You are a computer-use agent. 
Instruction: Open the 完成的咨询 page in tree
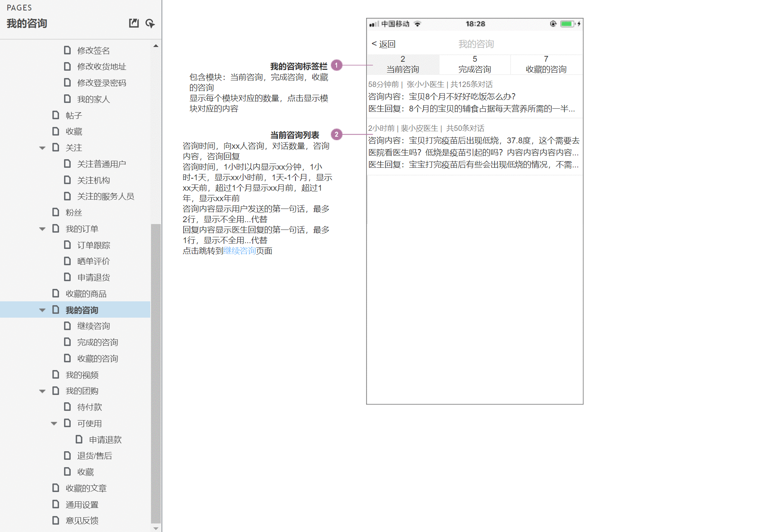pos(97,342)
